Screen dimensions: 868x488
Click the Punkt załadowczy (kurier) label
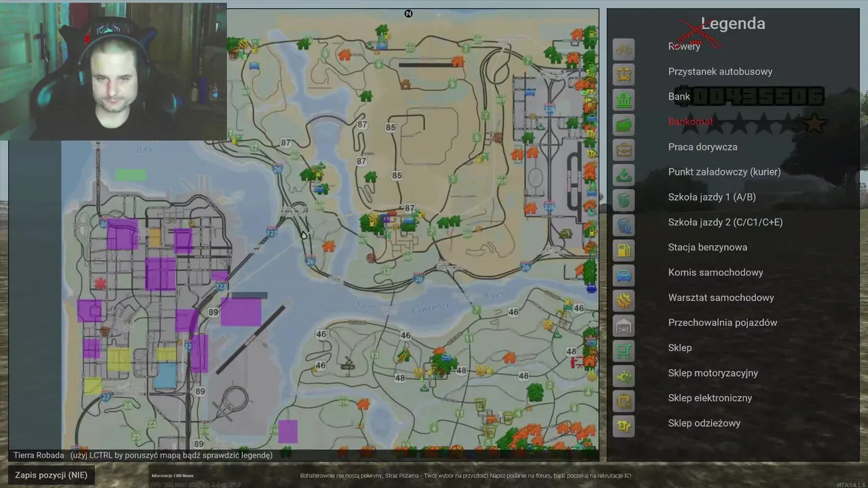coord(724,171)
